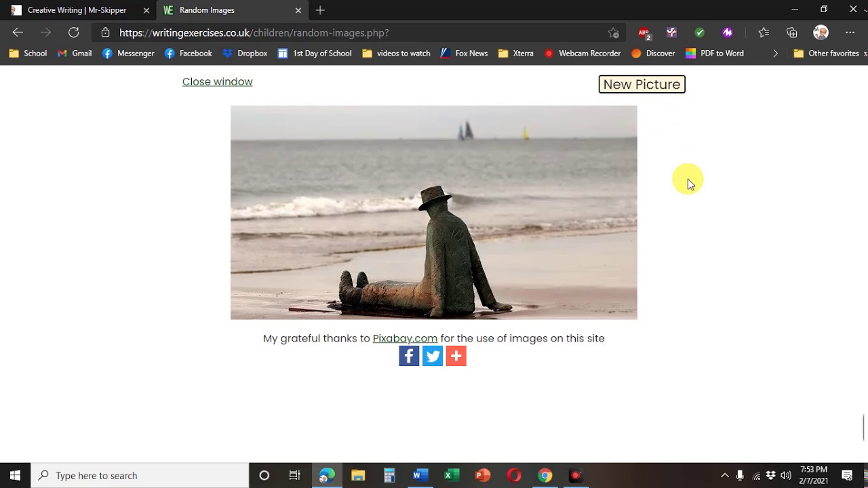The width and height of the screenshot is (868, 488).
Task: Open the screen recorder taskbar icon
Action: 576,475
